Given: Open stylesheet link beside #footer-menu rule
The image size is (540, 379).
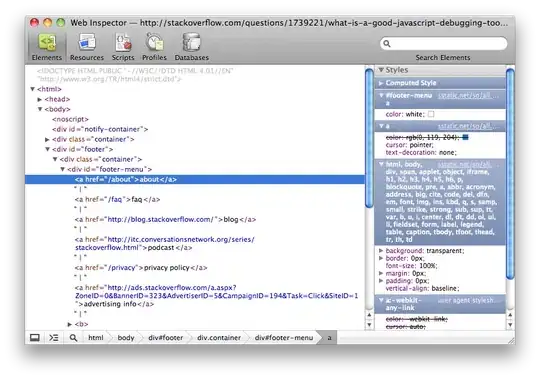Looking at the screenshot, I should point(468,95).
